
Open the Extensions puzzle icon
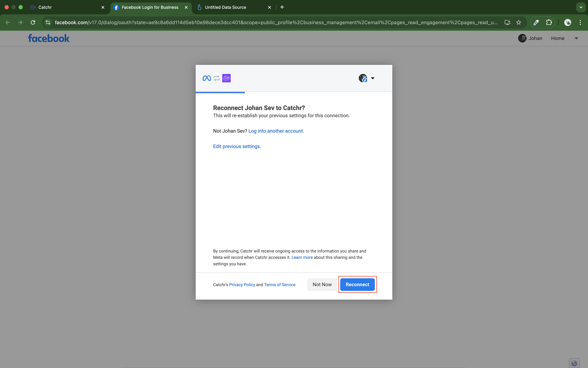(x=549, y=22)
